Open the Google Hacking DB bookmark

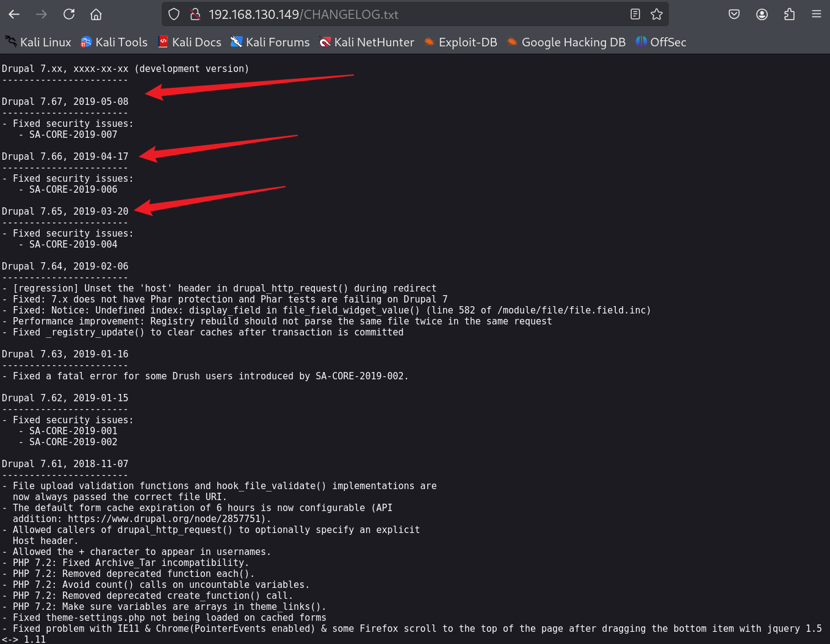[566, 42]
